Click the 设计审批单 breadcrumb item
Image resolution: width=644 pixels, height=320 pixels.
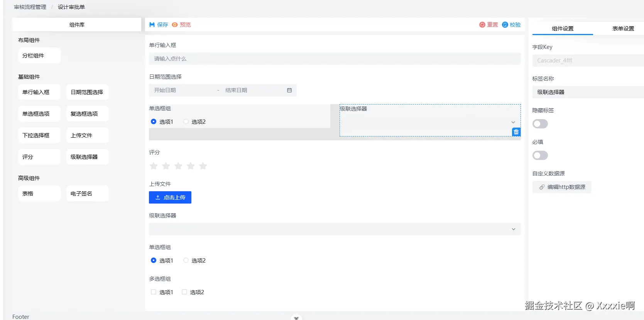pyautogui.click(x=71, y=7)
